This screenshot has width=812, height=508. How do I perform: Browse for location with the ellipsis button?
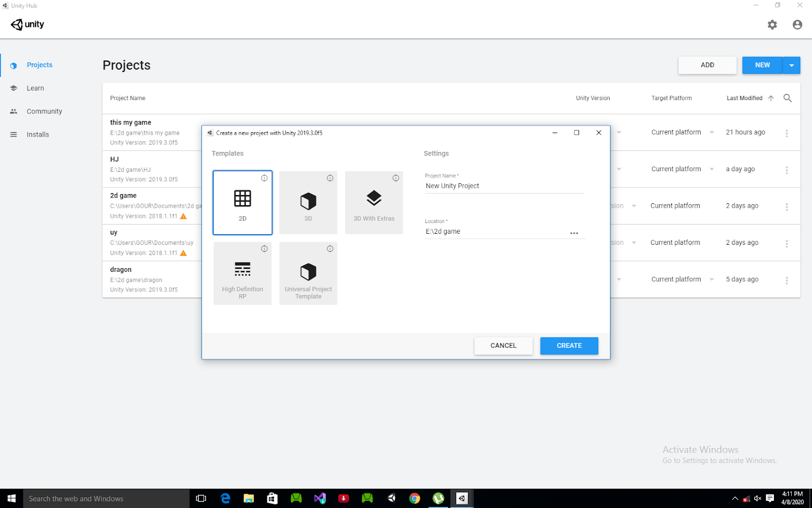[574, 233]
